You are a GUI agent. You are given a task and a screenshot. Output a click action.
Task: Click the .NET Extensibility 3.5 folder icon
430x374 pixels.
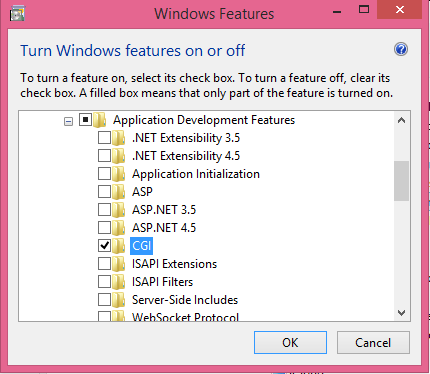(118, 138)
